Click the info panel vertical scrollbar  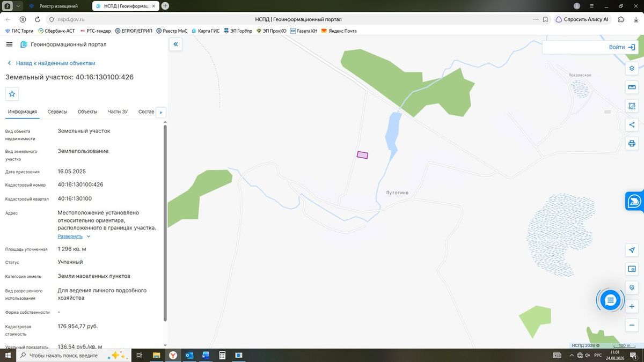[x=165, y=223]
